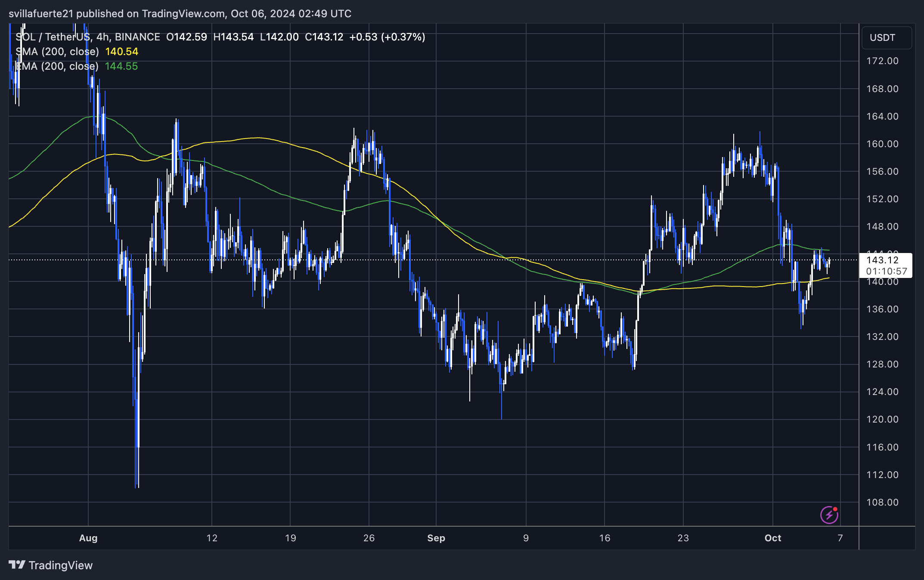Click the green EMA value 144.55

click(x=121, y=66)
